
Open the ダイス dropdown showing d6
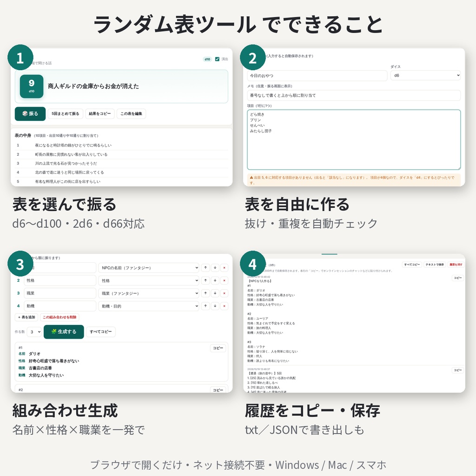coord(425,76)
